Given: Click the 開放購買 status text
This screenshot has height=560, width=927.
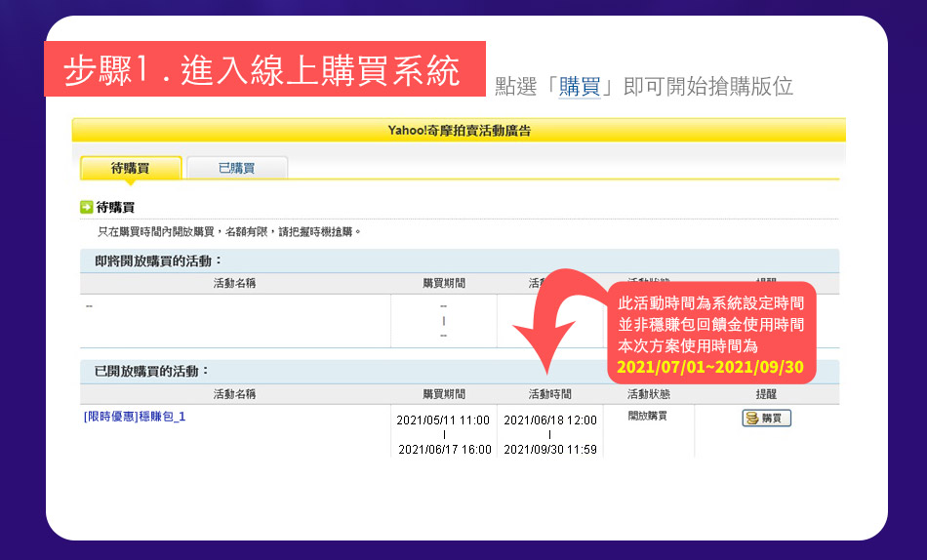Looking at the screenshot, I should click(648, 416).
